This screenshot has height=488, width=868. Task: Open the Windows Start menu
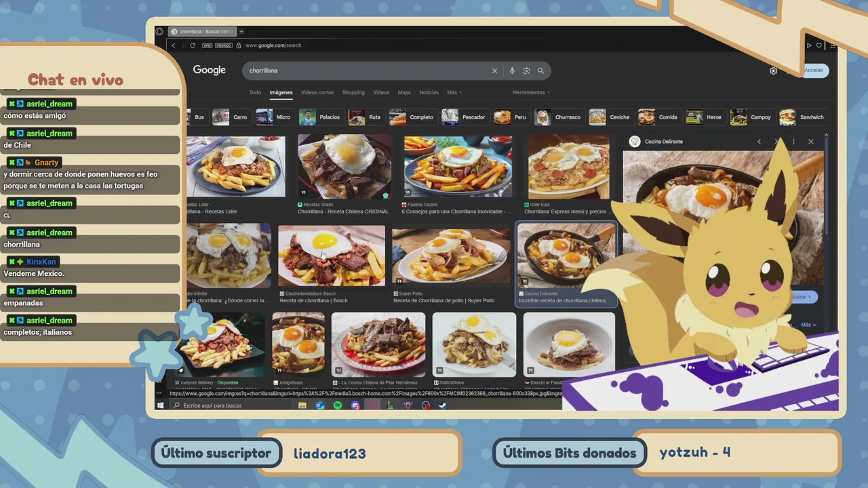coord(161,405)
